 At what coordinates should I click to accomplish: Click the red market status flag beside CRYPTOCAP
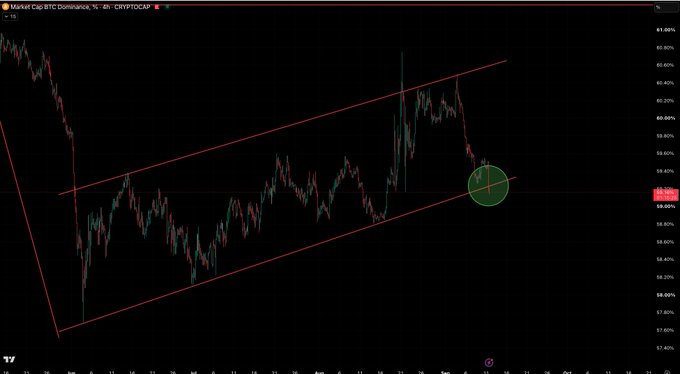[x=156, y=7]
